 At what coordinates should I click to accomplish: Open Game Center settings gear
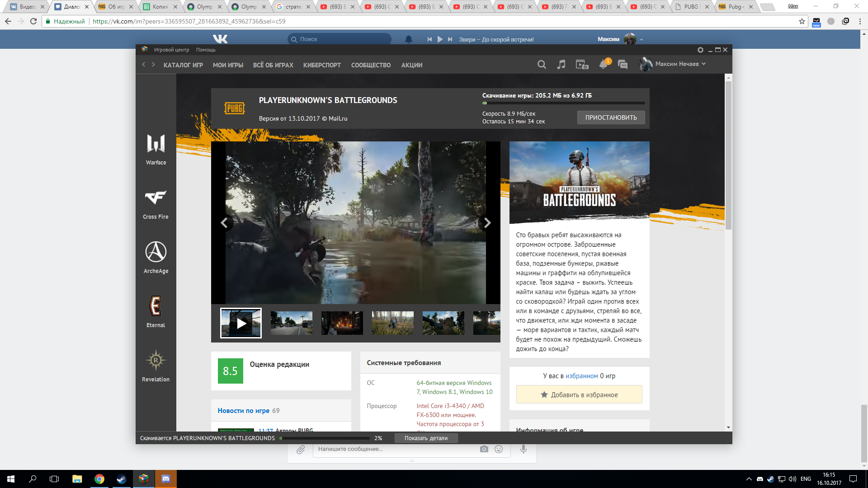[700, 50]
